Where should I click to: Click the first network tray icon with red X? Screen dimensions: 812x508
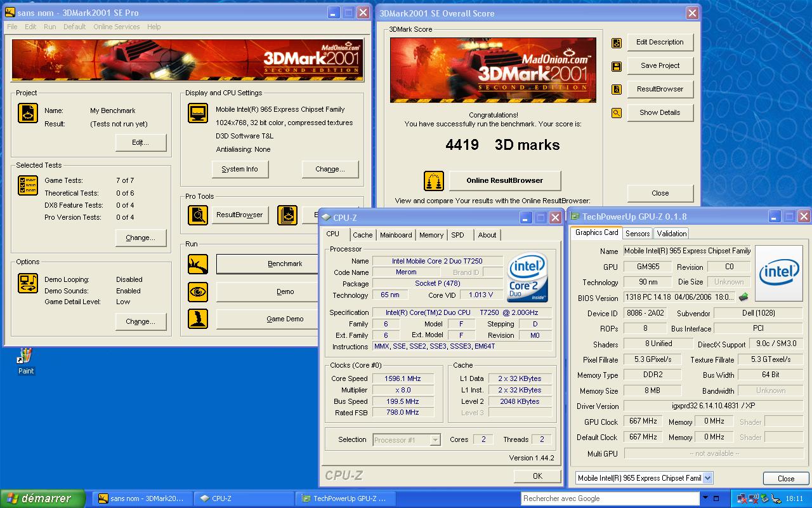click(742, 498)
